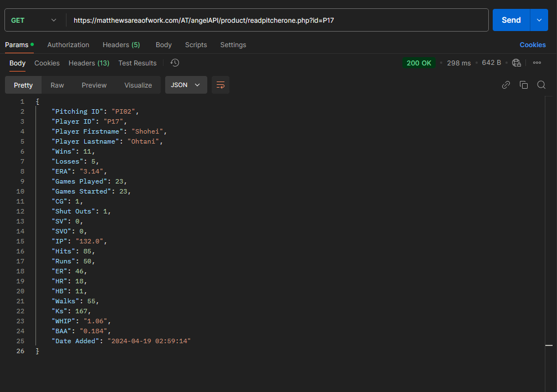
Task: Click the blue Send button
Action: coord(511,21)
